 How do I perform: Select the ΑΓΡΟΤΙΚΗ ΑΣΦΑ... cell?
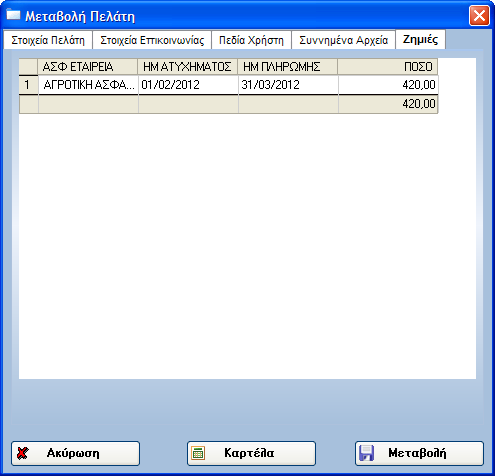88,85
